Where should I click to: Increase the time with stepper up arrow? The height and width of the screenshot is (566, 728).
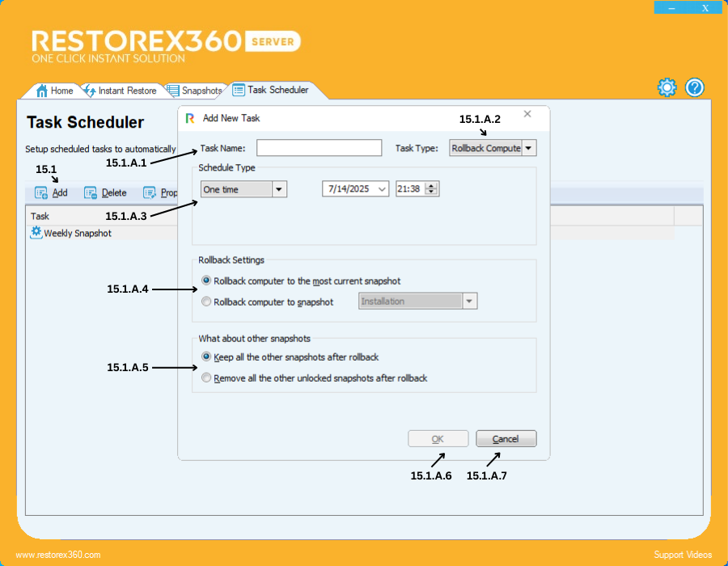[432, 186]
